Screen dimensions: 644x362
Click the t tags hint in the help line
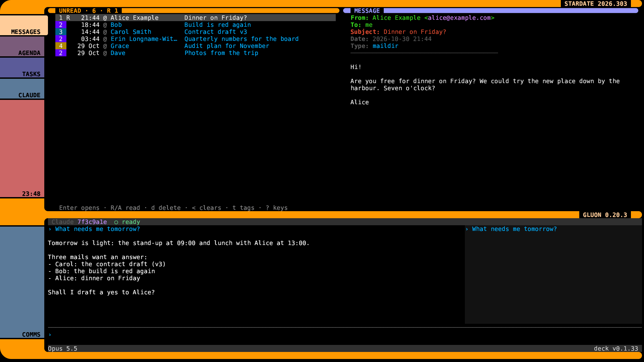tap(243, 208)
